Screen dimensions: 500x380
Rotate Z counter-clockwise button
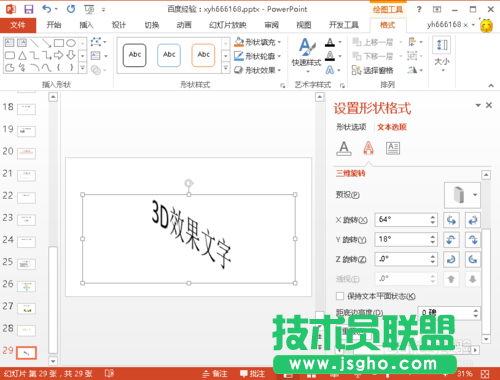[x=473, y=259]
